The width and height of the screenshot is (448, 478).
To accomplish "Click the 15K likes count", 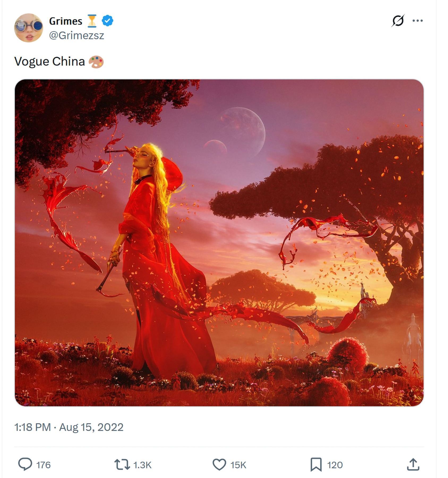I will [x=238, y=465].
